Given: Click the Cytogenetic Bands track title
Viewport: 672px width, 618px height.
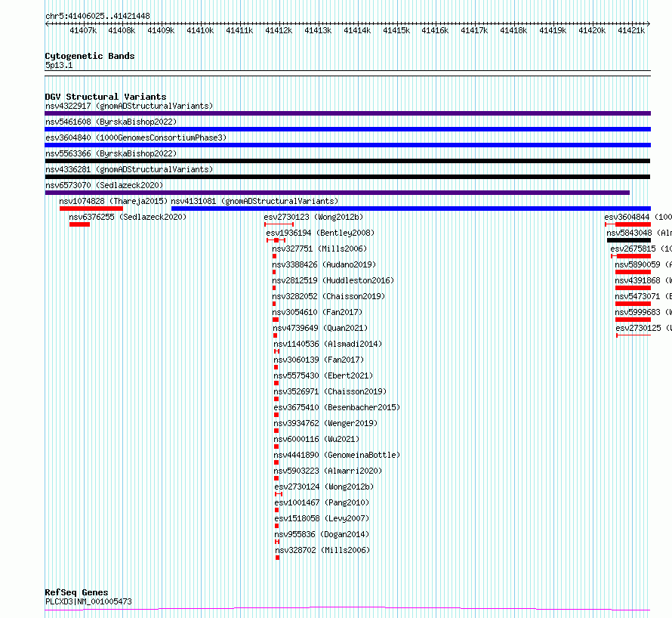Looking at the screenshot, I should tap(90, 56).
